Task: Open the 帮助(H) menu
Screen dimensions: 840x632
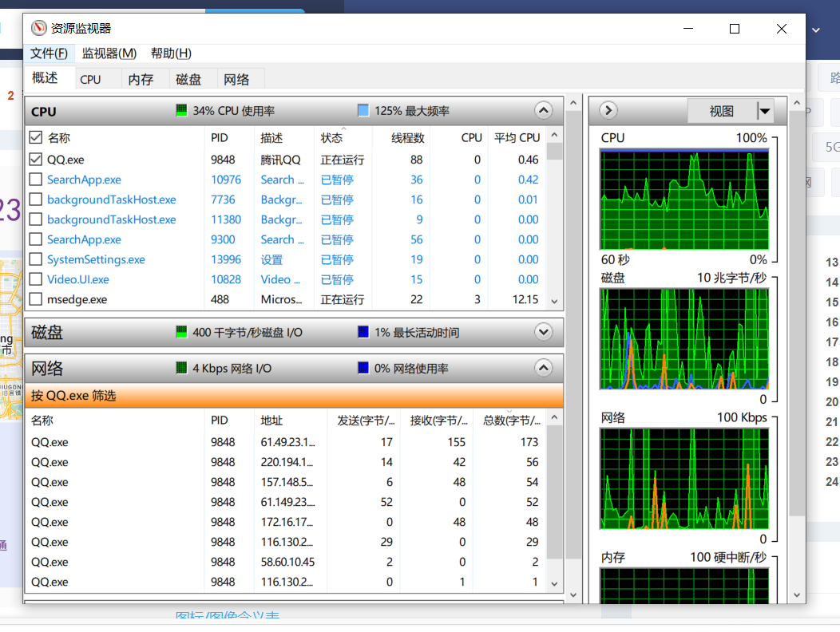Action: (x=171, y=53)
